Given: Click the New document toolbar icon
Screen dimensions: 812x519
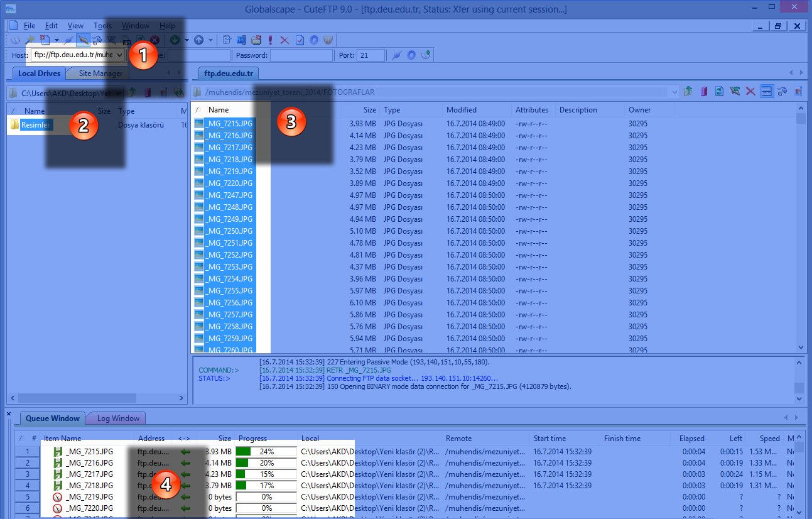Looking at the screenshot, I should 45,40.
